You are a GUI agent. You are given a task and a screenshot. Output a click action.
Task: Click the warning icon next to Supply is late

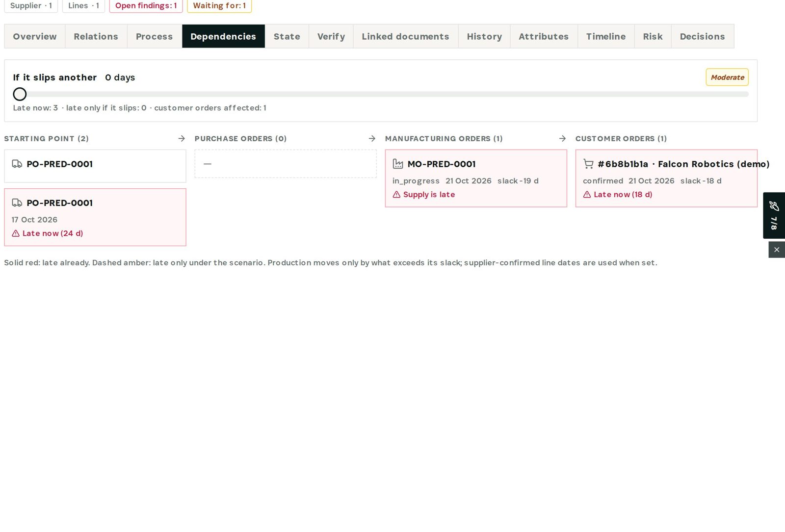point(396,195)
